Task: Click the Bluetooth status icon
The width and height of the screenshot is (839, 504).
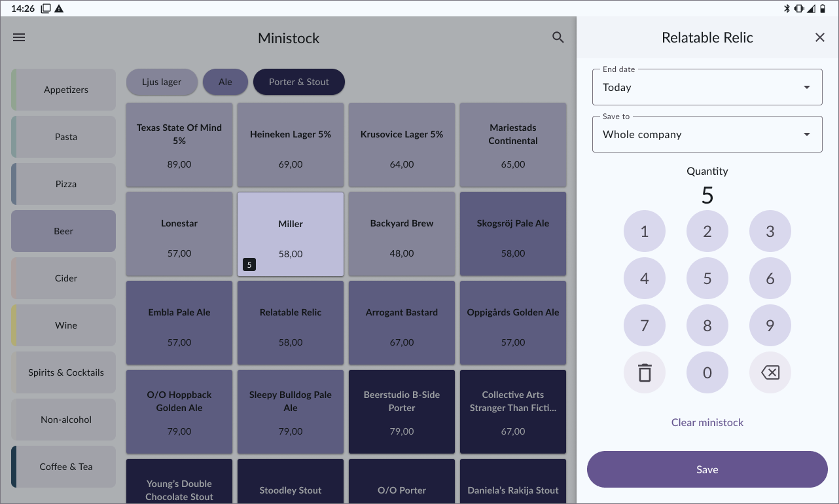Action: point(787,9)
